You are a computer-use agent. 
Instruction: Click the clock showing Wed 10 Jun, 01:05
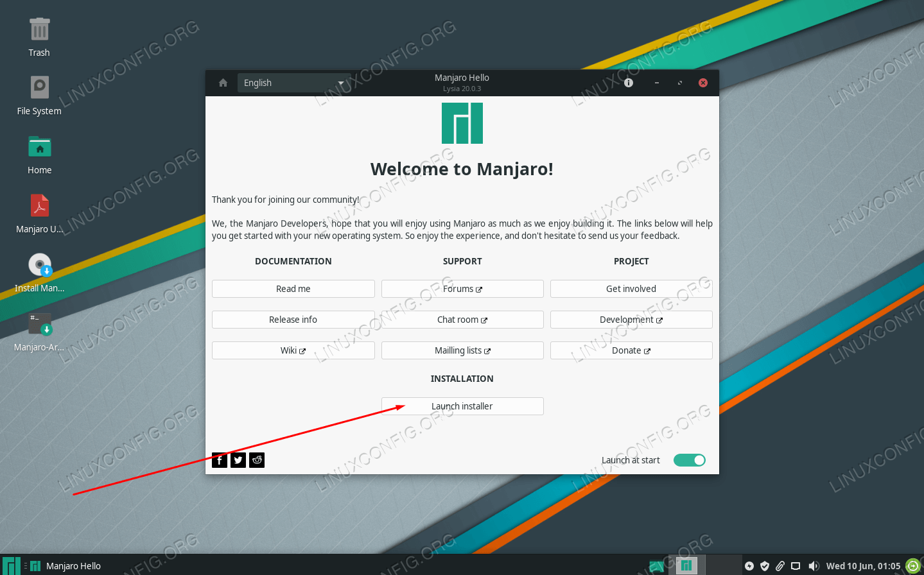click(x=863, y=566)
